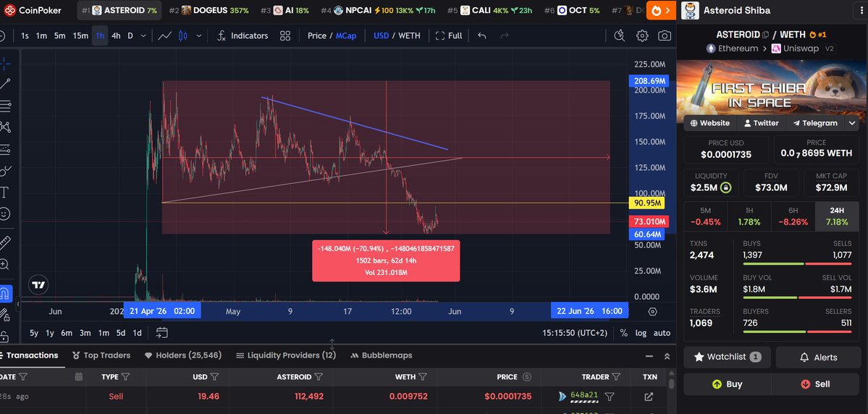The image size is (868, 414).
Task: Select the crosshair cursor tool
Action: (5, 63)
